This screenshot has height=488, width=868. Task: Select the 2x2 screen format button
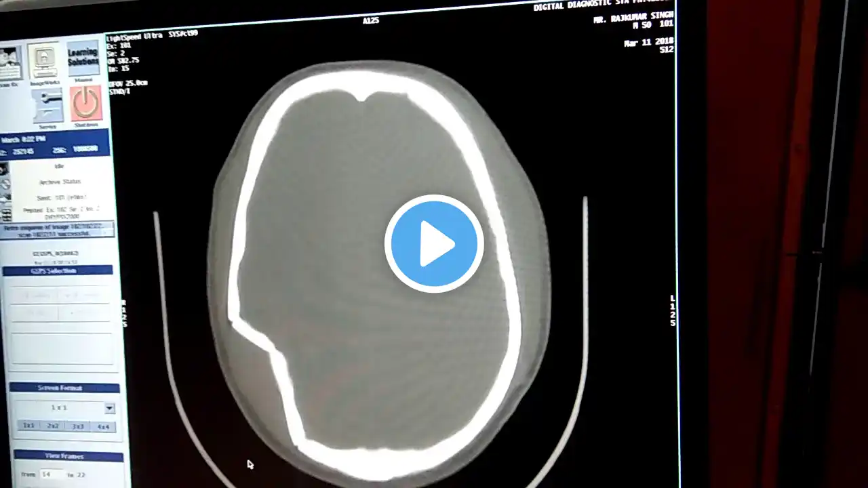point(53,426)
